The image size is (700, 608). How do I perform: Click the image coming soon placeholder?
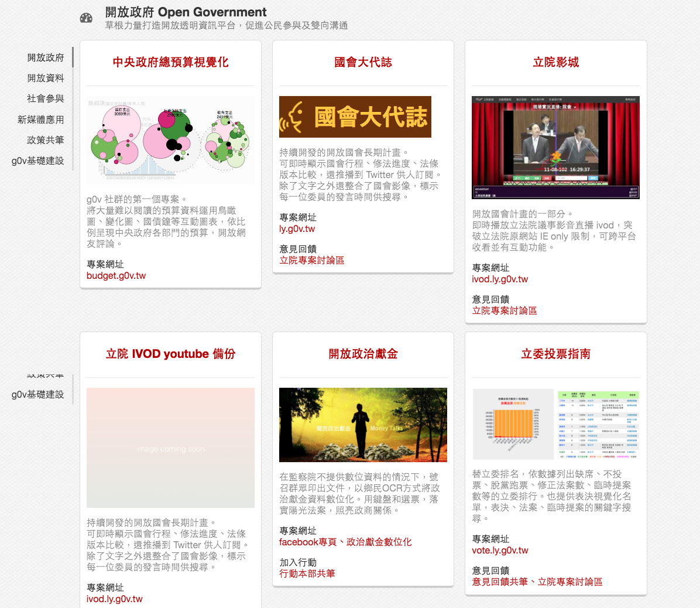(170, 448)
